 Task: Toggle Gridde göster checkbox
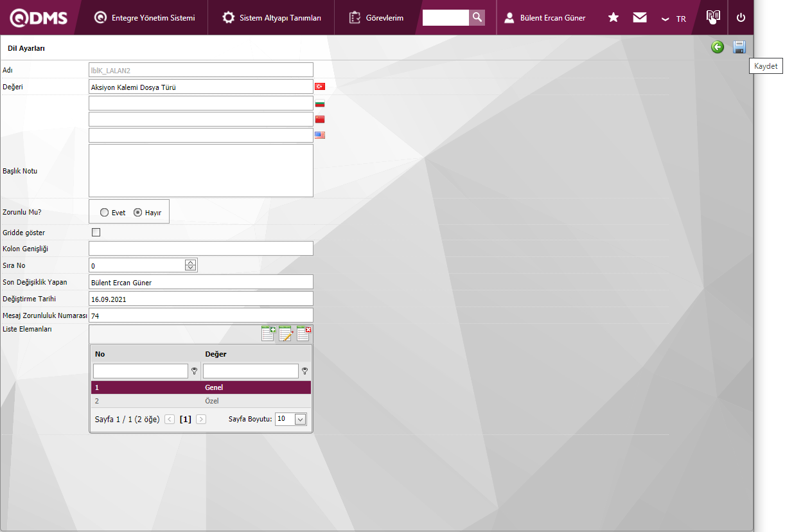pos(96,233)
